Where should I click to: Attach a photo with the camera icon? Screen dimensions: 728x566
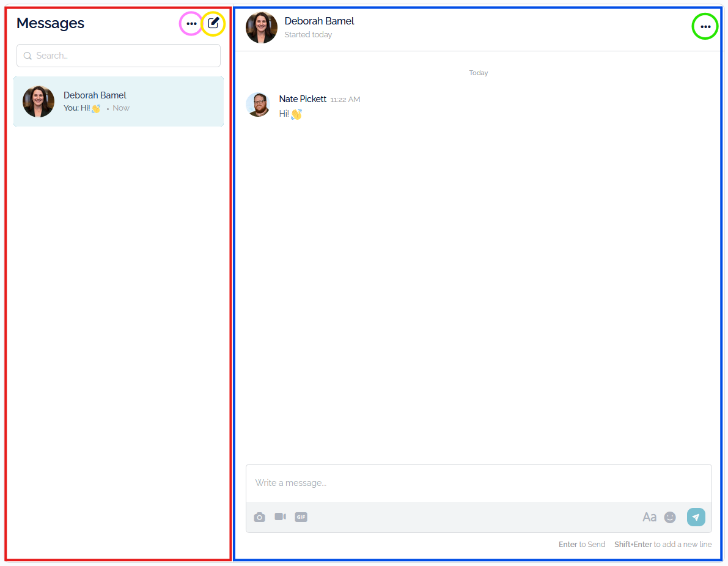[x=260, y=517]
